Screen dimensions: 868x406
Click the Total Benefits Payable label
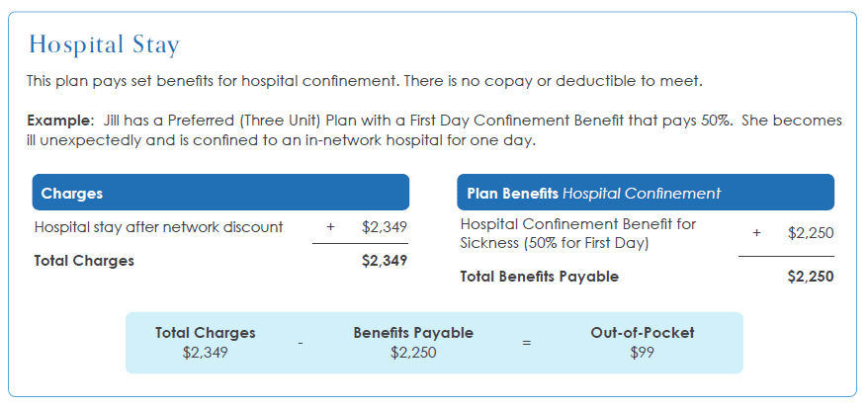point(539,277)
